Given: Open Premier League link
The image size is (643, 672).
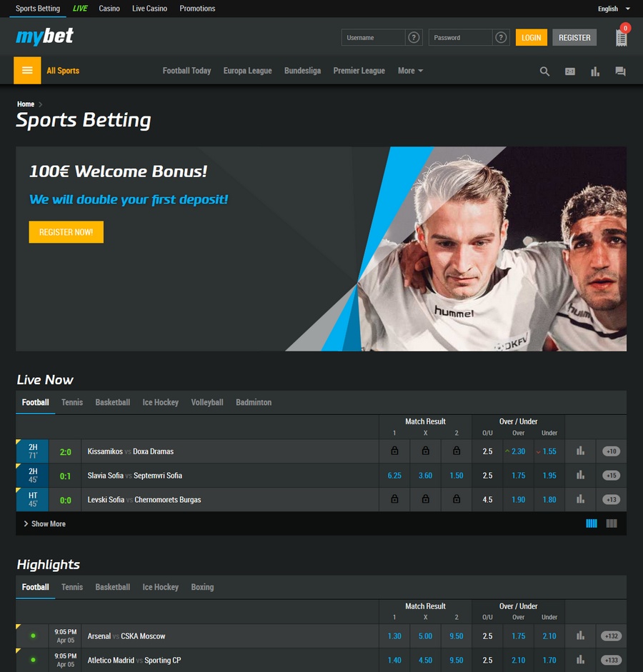Looking at the screenshot, I should pos(359,71).
